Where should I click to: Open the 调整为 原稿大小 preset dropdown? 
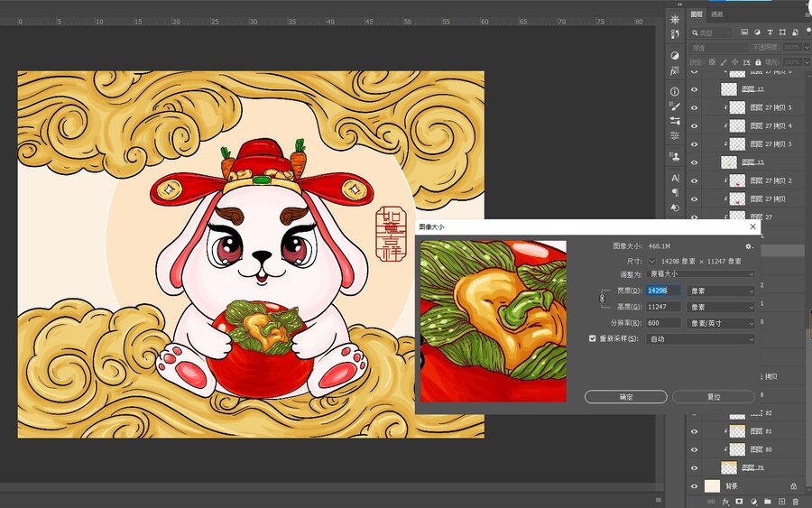(701, 274)
